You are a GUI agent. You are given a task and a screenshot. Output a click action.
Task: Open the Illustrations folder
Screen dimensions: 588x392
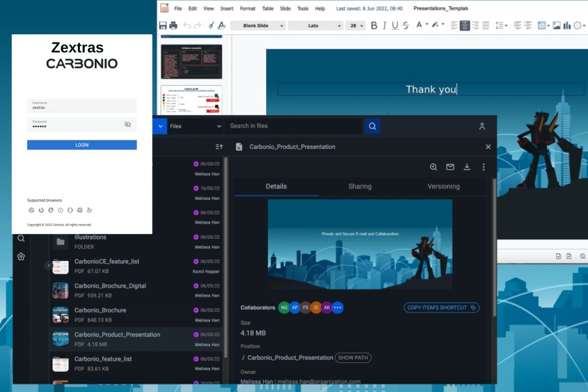click(x=137, y=242)
